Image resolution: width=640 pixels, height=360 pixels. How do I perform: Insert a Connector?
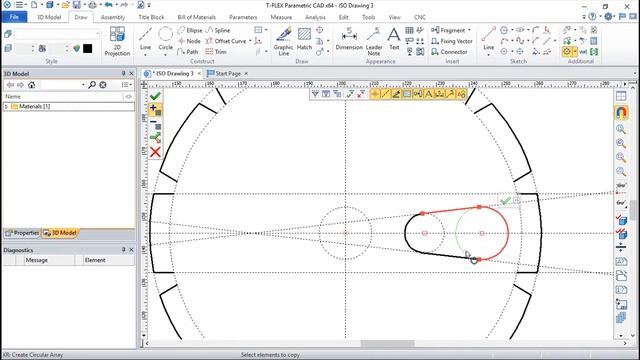[x=449, y=52]
